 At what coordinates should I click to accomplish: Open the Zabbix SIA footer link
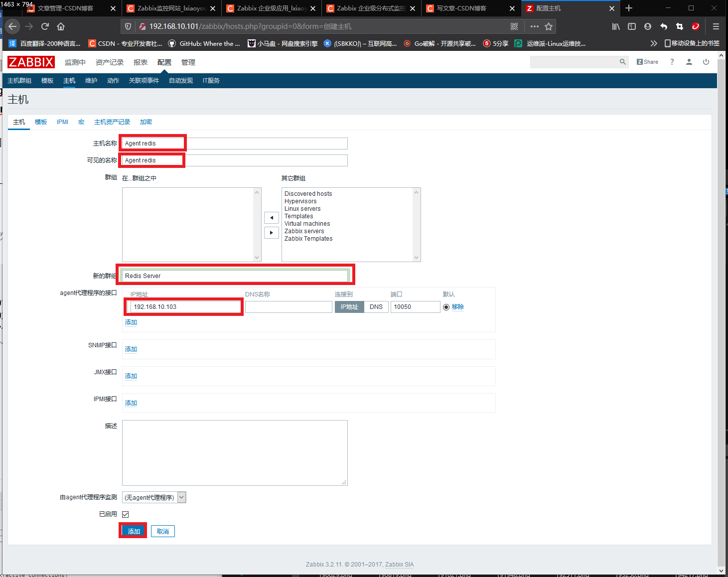pos(399,565)
